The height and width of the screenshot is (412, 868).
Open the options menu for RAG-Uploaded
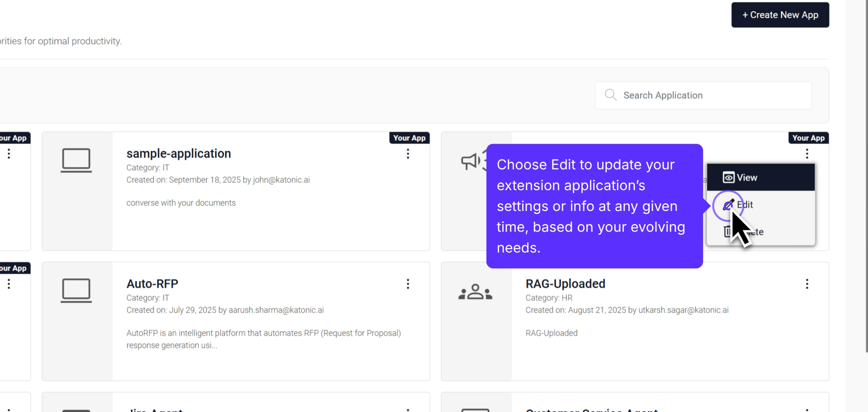807,284
